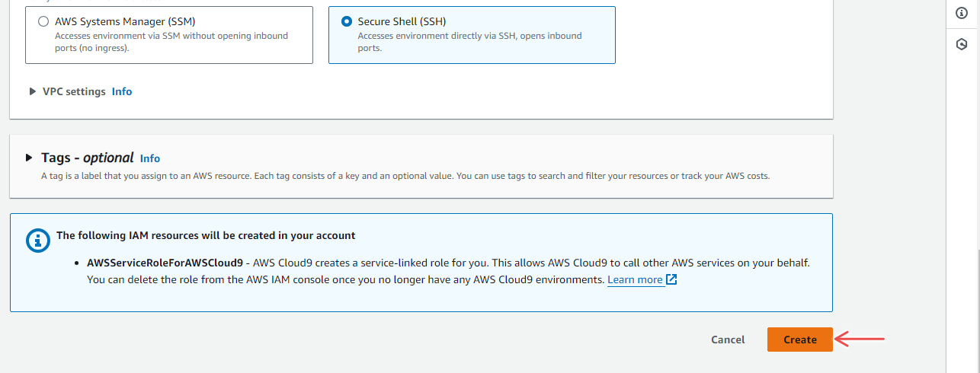980x373 pixels.
Task: Click the Cancel button
Action: point(728,340)
